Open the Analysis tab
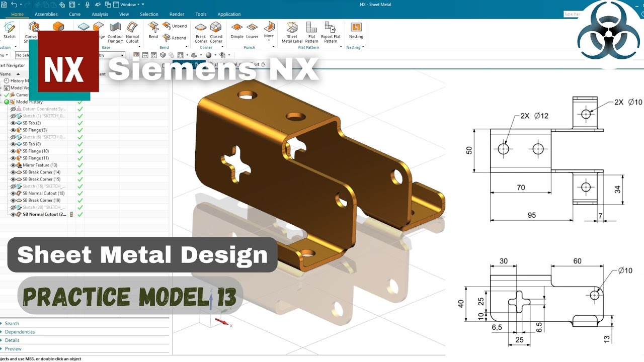The height and width of the screenshot is (362, 644). point(100,14)
